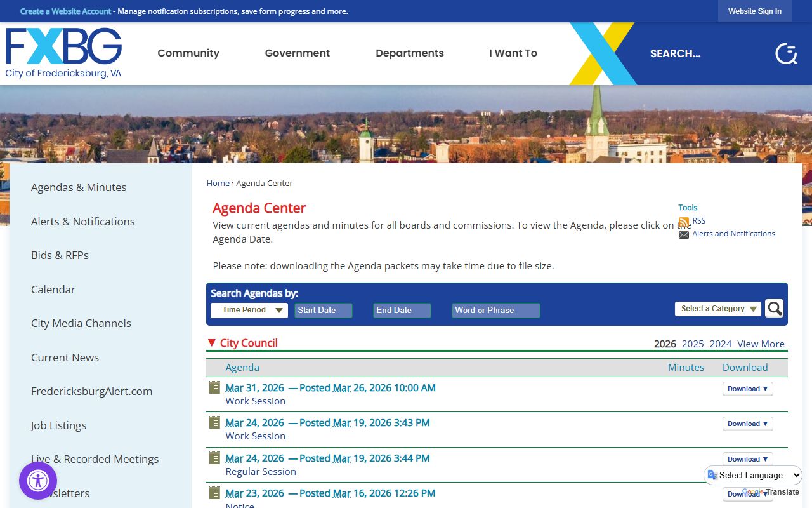Click the Start Date field
Viewport: 812px width, 508px height.
324,311
